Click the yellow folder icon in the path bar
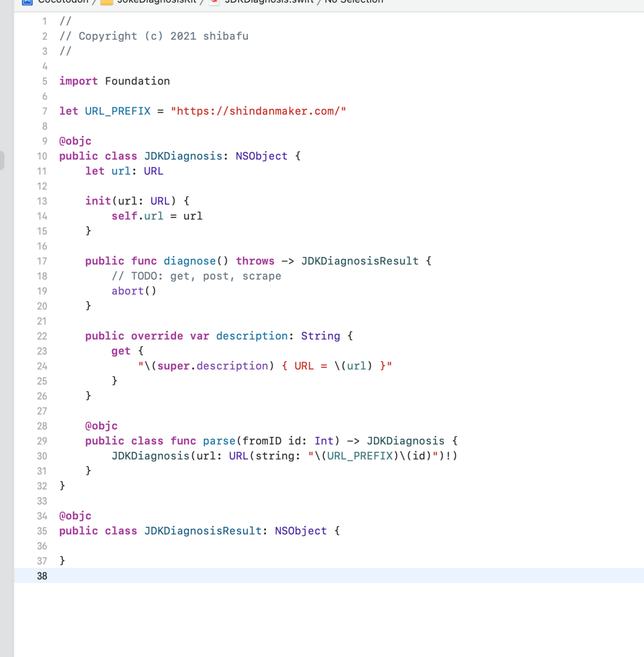The image size is (644, 657). coord(106,2)
